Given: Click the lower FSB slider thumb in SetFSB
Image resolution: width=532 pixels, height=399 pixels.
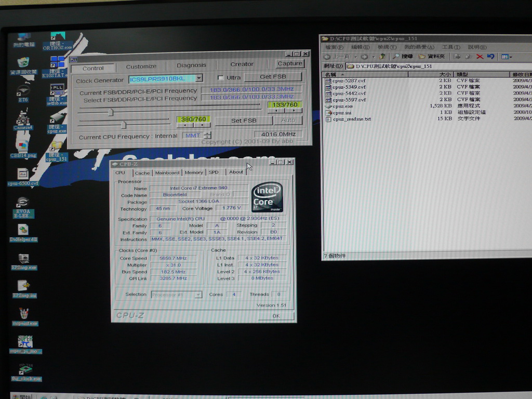Looking at the screenshot, I should [124, 125].
